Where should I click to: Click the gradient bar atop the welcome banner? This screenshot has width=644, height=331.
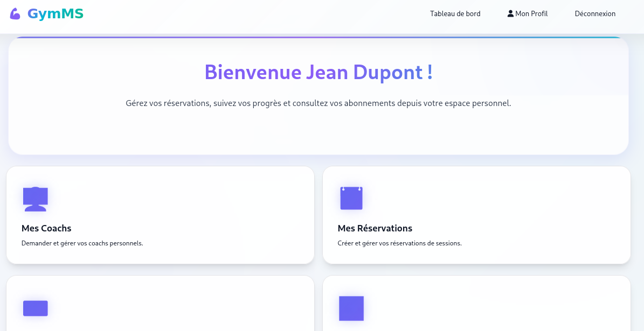coord(318,38)
